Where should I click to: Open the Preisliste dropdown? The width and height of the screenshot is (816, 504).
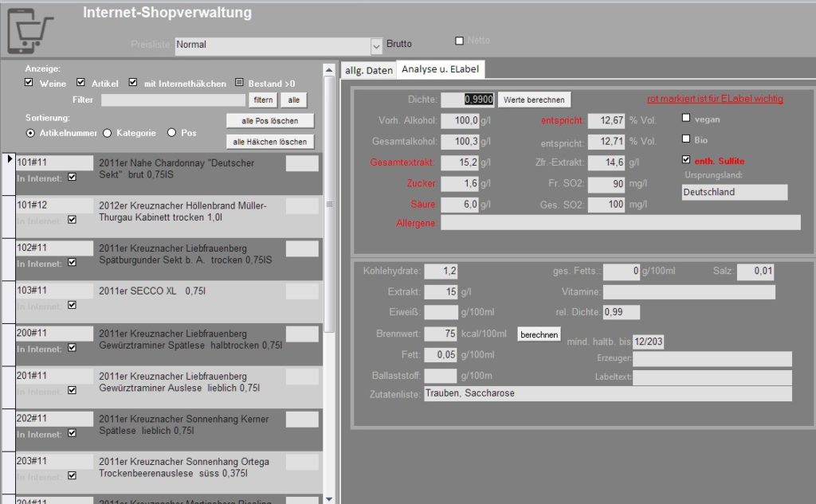click(376, 45)
